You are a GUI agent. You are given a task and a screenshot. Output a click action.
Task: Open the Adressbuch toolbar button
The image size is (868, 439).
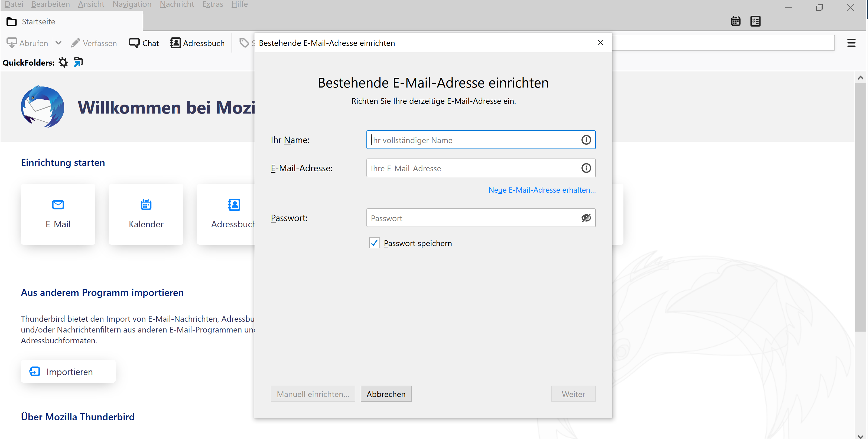[197, 43]
